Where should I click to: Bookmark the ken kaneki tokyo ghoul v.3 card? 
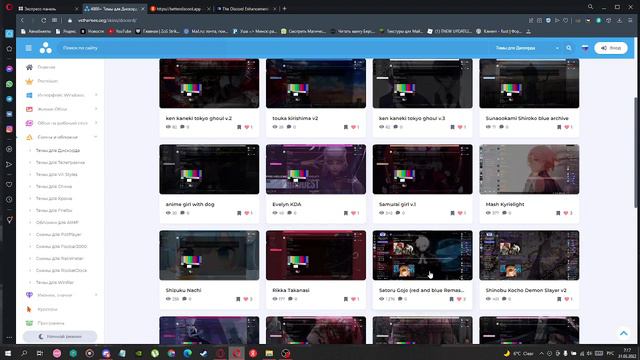click(x=452, y=127)
